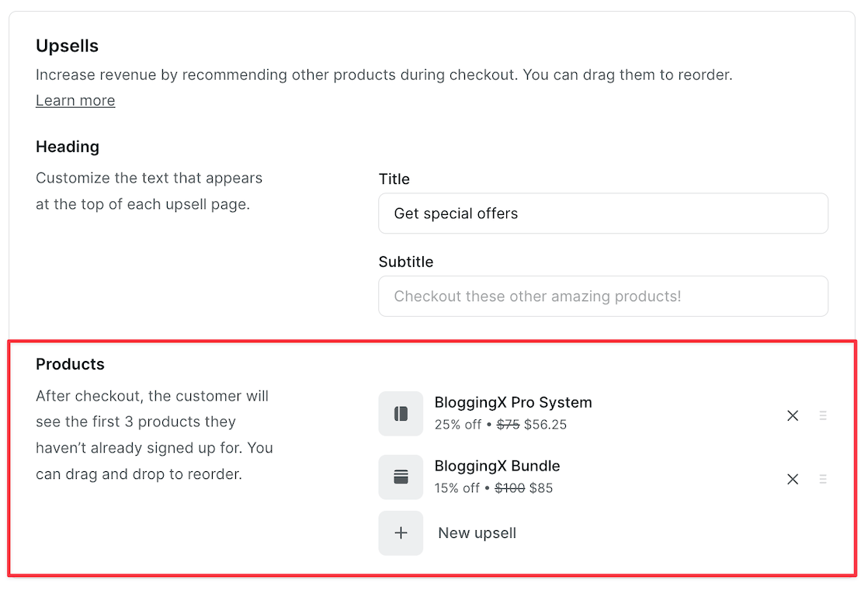
Task: Select the BloggingX Bundle product name
Action: tap(497, 467)
